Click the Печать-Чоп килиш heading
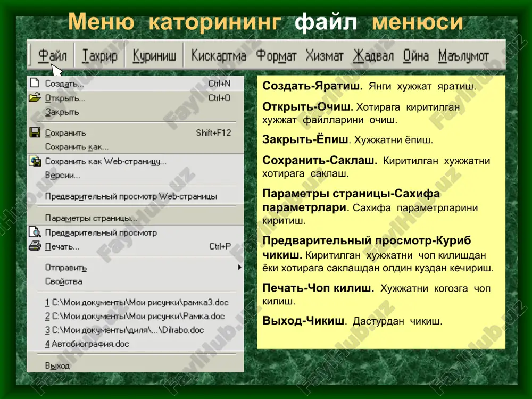532x399 pixels. coord(318,288)
